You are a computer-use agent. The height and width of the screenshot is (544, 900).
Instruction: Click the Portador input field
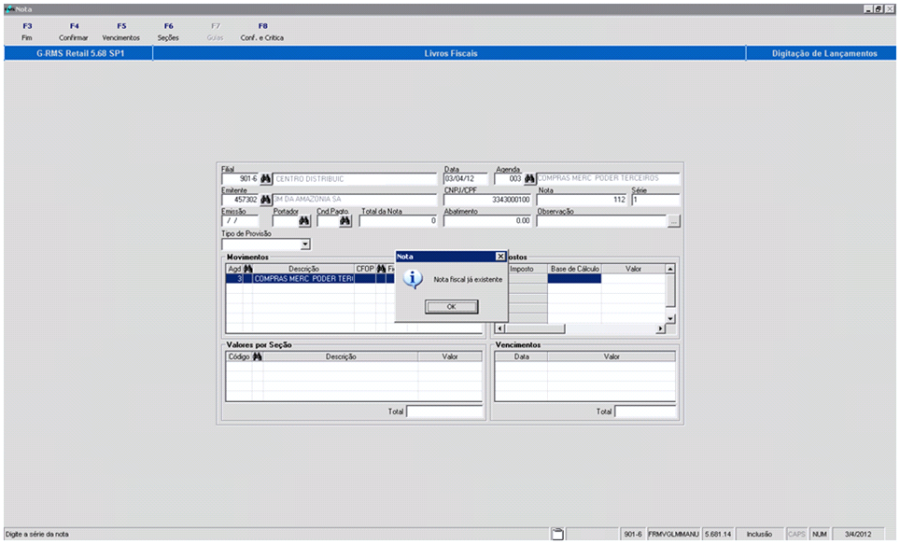click(285, 221)
